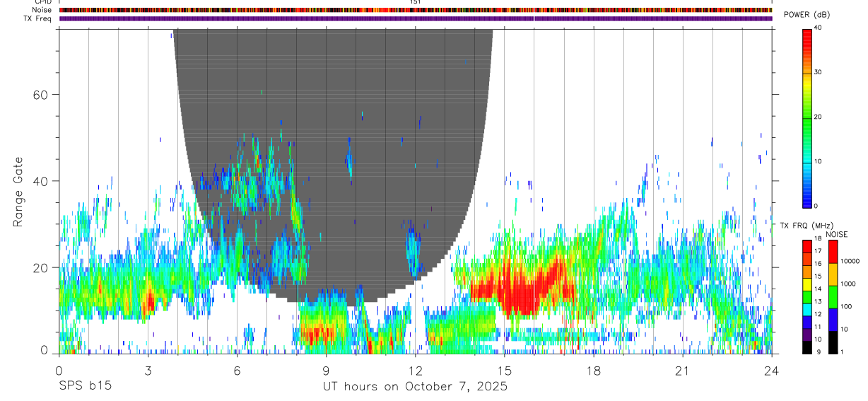Viewport: 868px width, 401px height.
Task: Click the '10000' tick on NOISE legend
Action: click(850, 261)
